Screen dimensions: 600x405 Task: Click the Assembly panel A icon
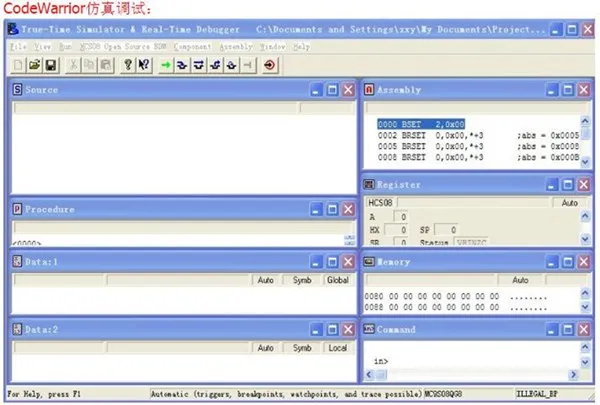tap(369, 90)
